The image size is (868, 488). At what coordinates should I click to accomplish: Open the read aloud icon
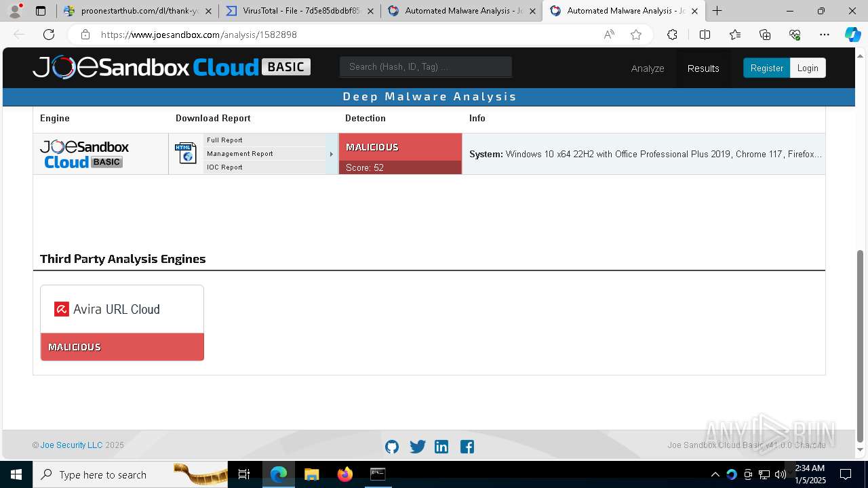click(609, 35)
